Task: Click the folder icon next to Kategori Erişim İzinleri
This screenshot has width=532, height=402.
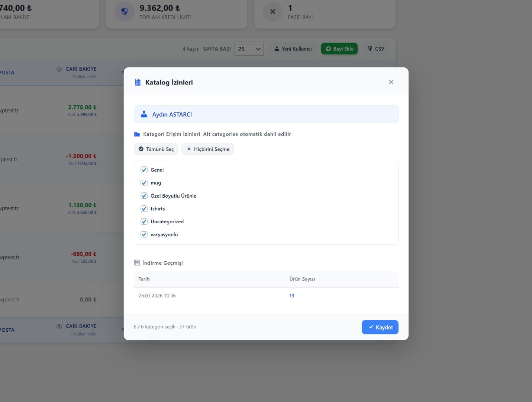Action: pos(137,134)
